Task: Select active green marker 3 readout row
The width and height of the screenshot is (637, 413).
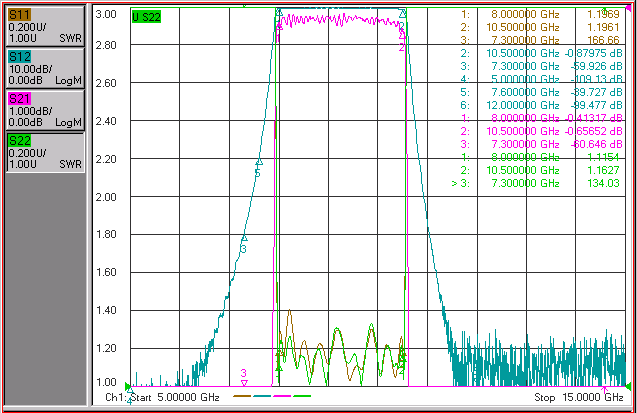Action: pyautogui.click(x=535, y=183)
